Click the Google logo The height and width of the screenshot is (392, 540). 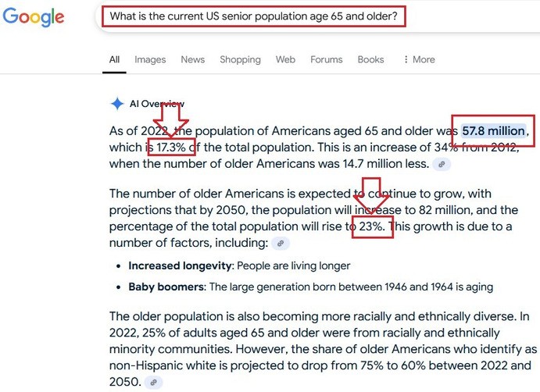pyautogui.click(x=34, y=17)
